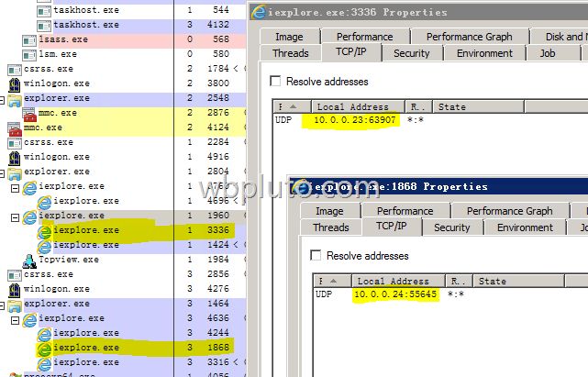This screenshot has width=588, height=377.
Task: Click iexplore.exe icon for PID 3336
Action: click(44, 231)
